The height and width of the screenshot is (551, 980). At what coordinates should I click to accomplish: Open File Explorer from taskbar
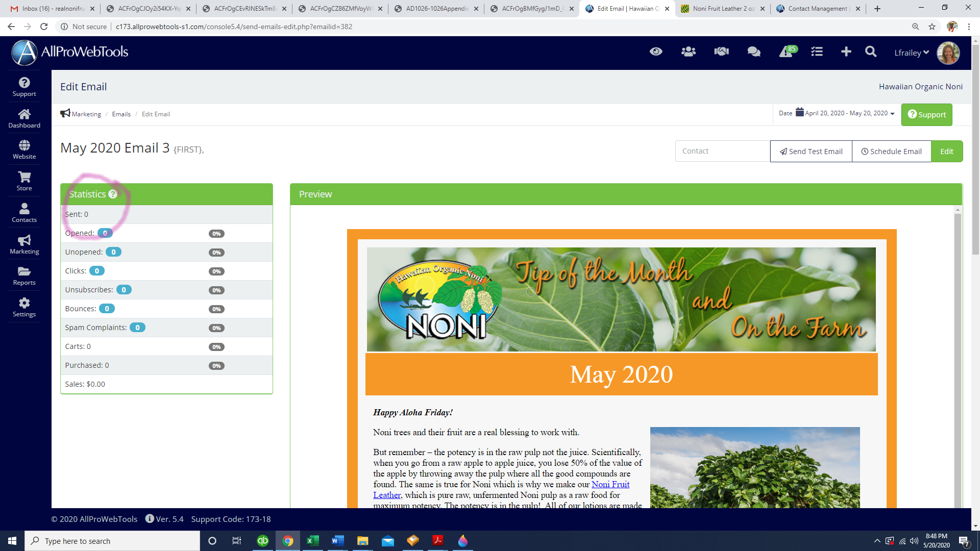(362, 541)
